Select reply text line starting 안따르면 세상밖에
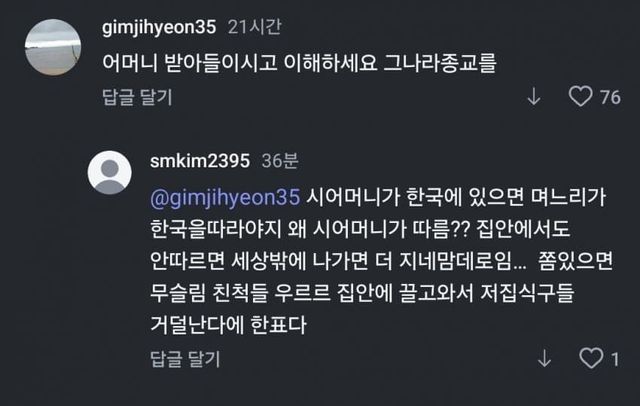The image size is (640, 406). click(x=381, y=261)
